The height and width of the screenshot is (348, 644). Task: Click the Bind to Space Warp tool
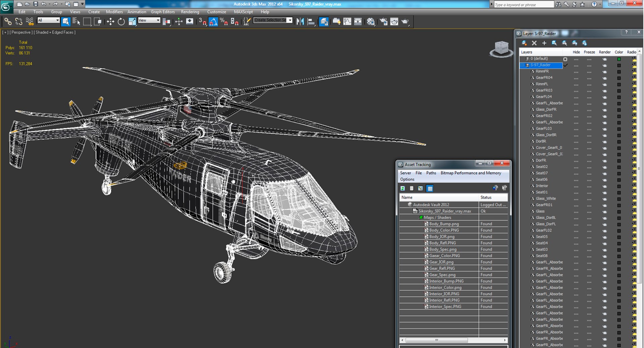tap(30, 21)
